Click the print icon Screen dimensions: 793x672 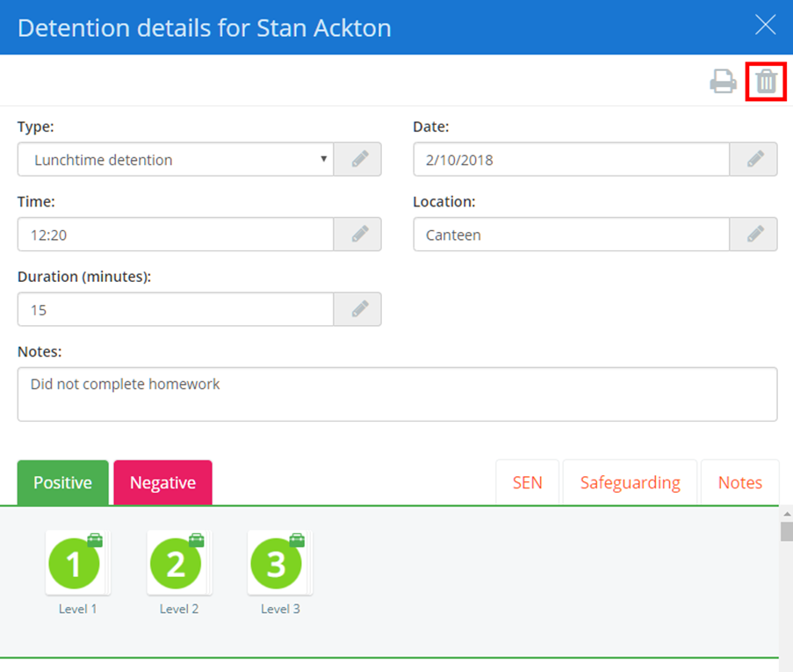pyautogui.click(x=723, y=80)
